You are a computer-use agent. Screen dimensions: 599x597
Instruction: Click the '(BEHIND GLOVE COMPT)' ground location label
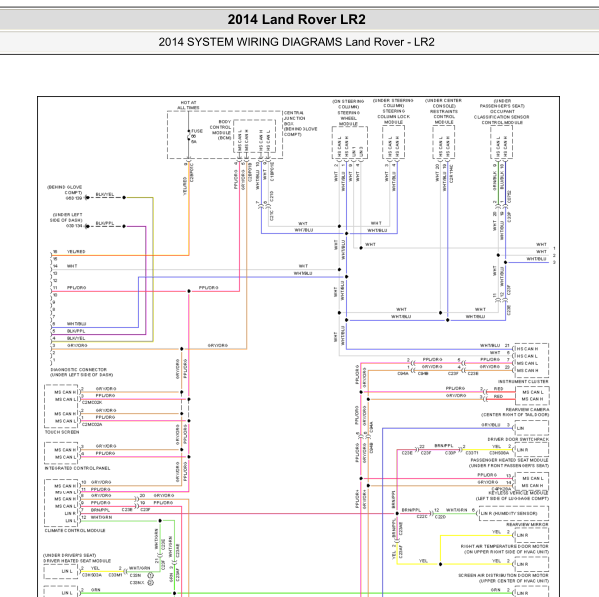click(65, 190)
